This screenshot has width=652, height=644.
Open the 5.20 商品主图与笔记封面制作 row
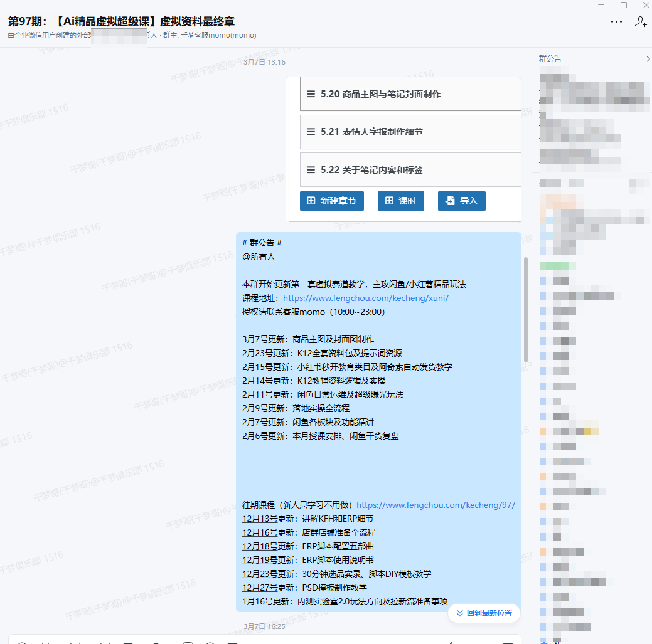click(410, 94)
